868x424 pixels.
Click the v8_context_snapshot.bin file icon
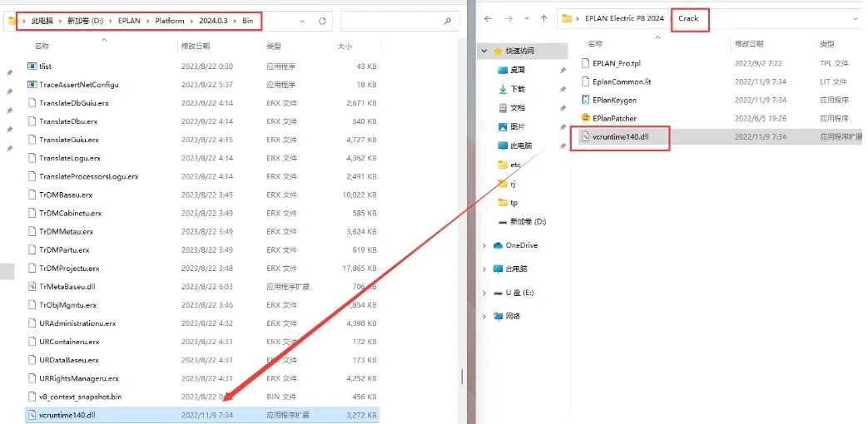tap(32, 397)
